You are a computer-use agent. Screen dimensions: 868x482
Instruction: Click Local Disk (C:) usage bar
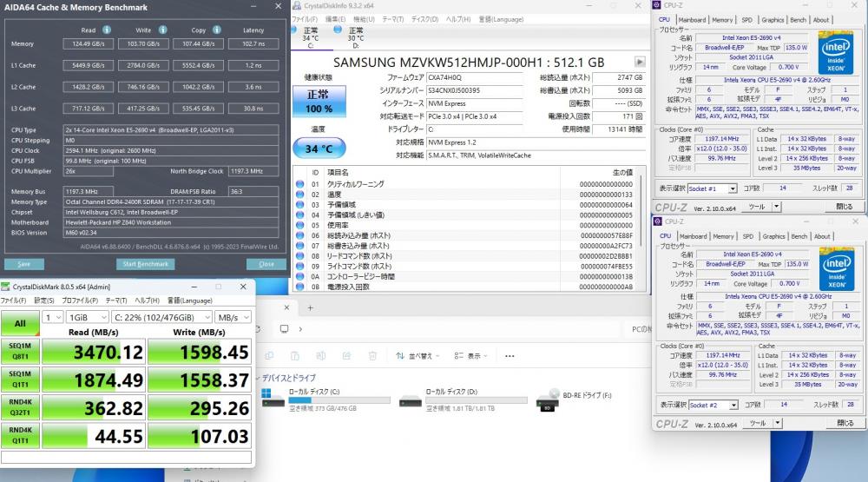pyautogui.click(x=339, y=399)
